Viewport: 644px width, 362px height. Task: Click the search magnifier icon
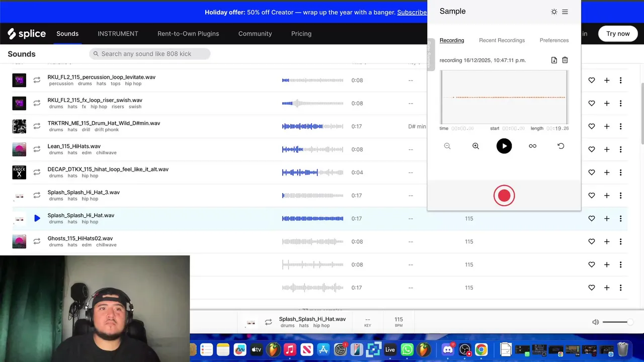click(96, 54)
